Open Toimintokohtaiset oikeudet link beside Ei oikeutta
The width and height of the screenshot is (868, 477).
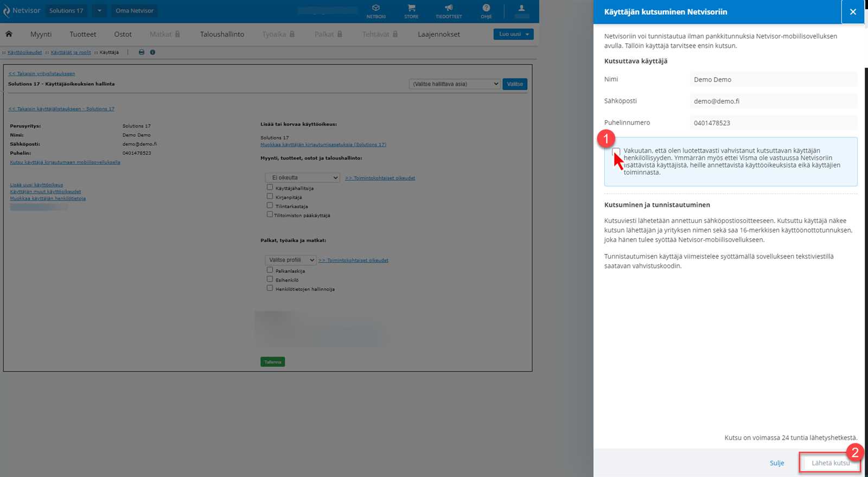click(380, 178)
